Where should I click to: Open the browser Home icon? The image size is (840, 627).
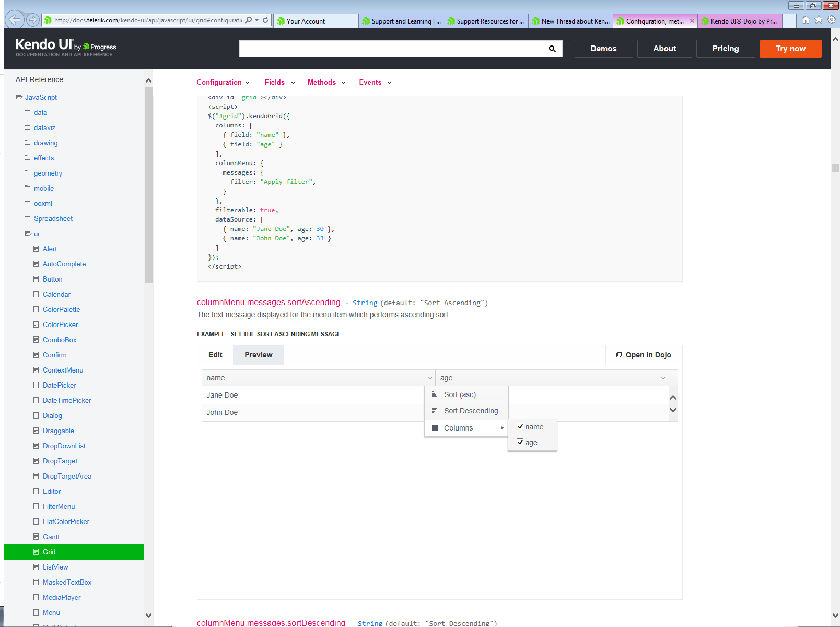[806, 20]
